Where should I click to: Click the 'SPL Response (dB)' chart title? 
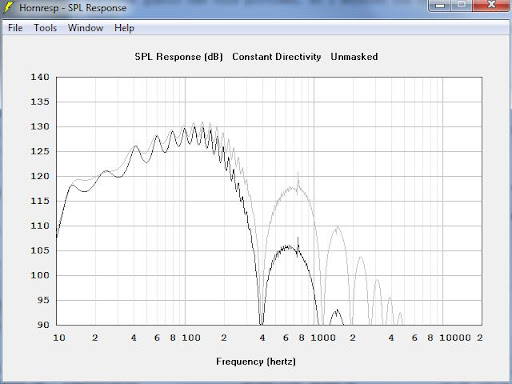click(179, 57)
